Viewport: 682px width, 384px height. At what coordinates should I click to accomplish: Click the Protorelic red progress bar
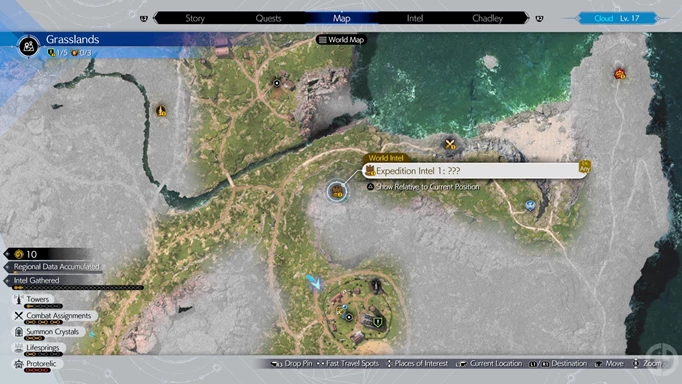[37, 371]
